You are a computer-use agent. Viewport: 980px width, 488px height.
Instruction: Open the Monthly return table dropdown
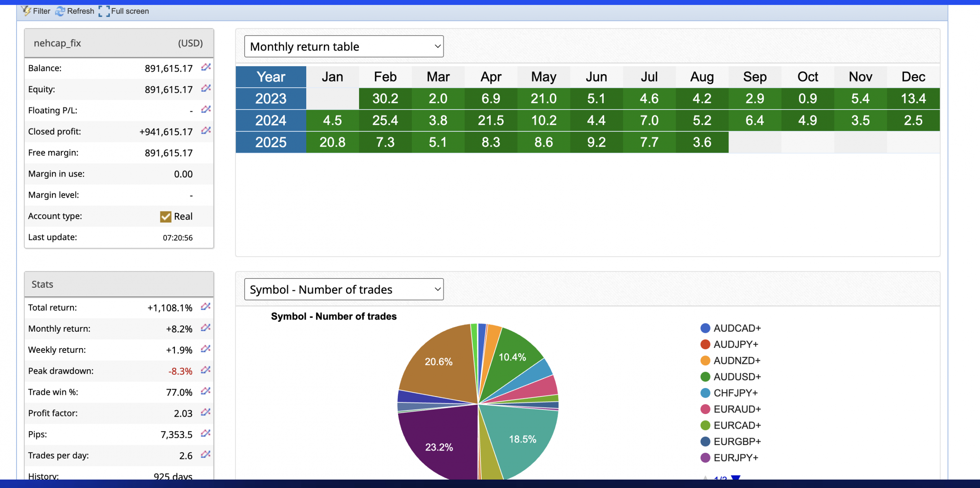343,46
